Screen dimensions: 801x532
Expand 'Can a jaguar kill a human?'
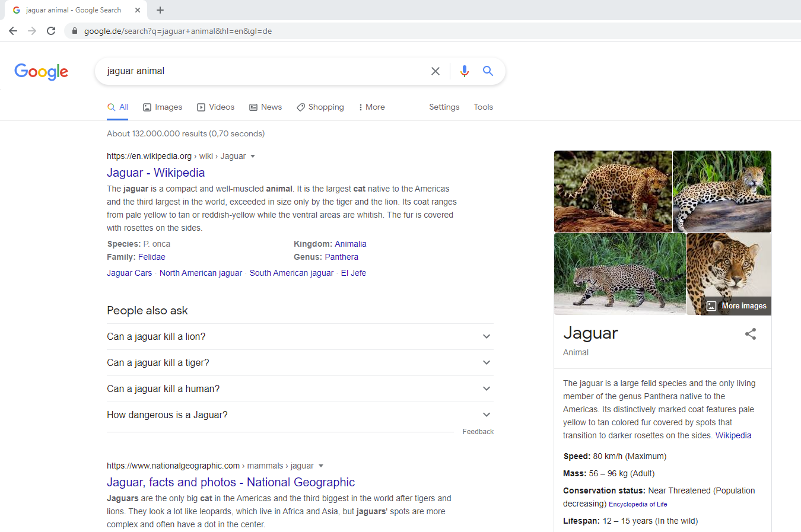(x=300, y=388)
